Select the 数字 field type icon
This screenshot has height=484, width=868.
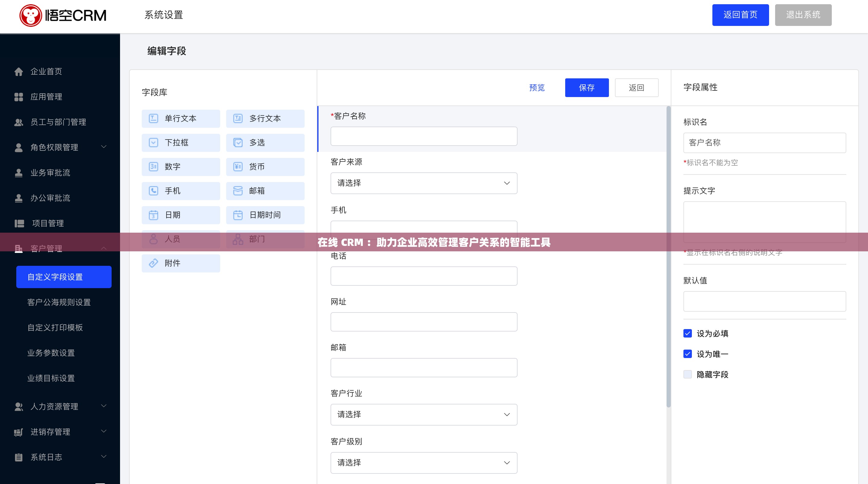(153, 167)
